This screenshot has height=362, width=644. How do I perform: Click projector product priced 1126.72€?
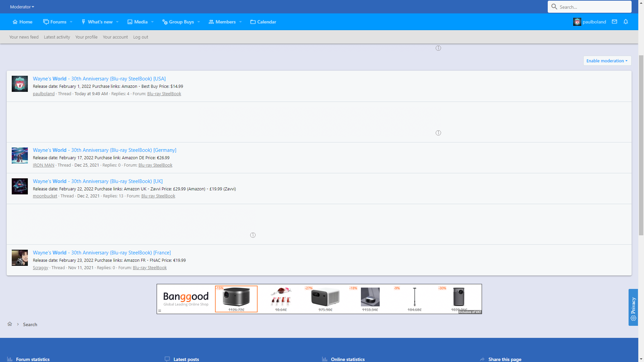point(236,299)
